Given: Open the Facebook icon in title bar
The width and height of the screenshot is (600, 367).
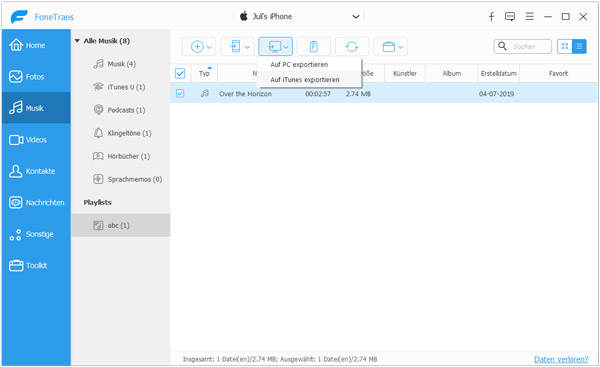Looking at the screenshot, I should pos(491,16).
